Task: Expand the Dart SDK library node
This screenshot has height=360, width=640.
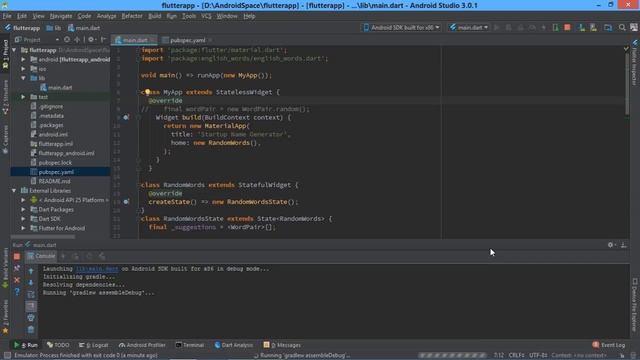Action: (x=23, y=219)
